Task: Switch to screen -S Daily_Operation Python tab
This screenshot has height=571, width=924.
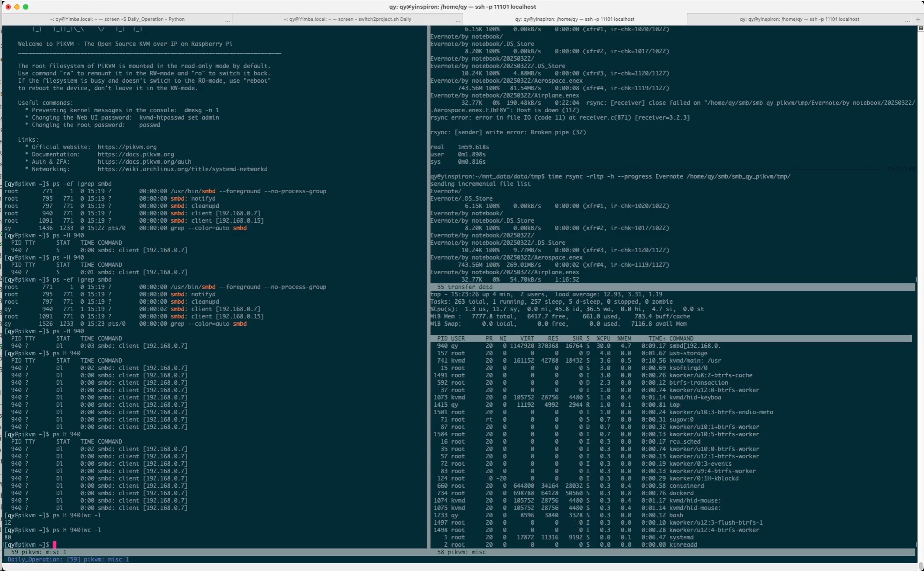Action: 117,19
